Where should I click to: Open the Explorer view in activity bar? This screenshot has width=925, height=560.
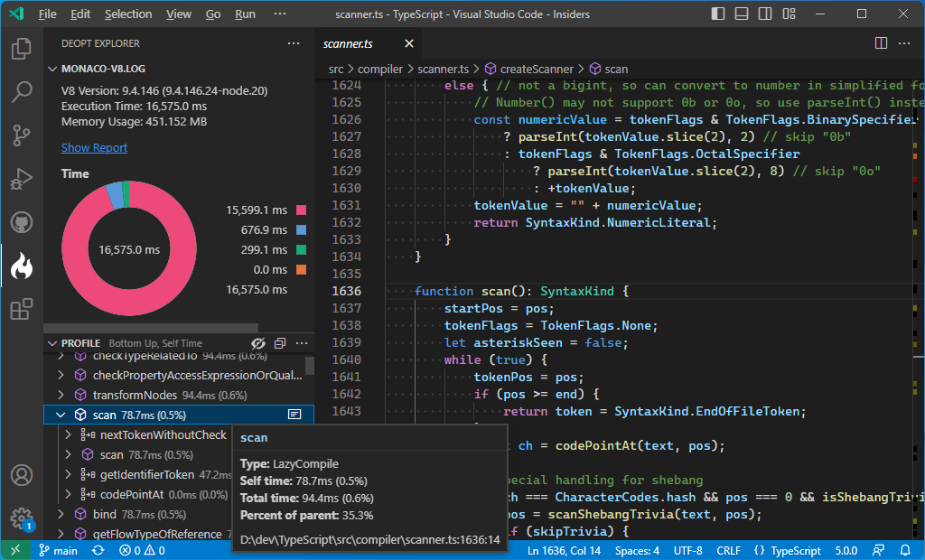pos(22,49)
